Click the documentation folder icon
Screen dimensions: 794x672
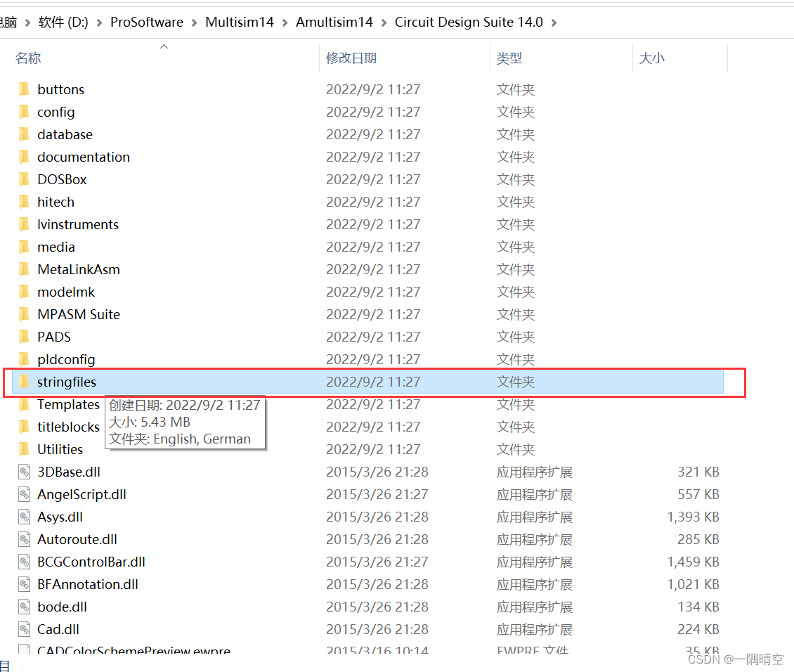[x=24, y=157]
